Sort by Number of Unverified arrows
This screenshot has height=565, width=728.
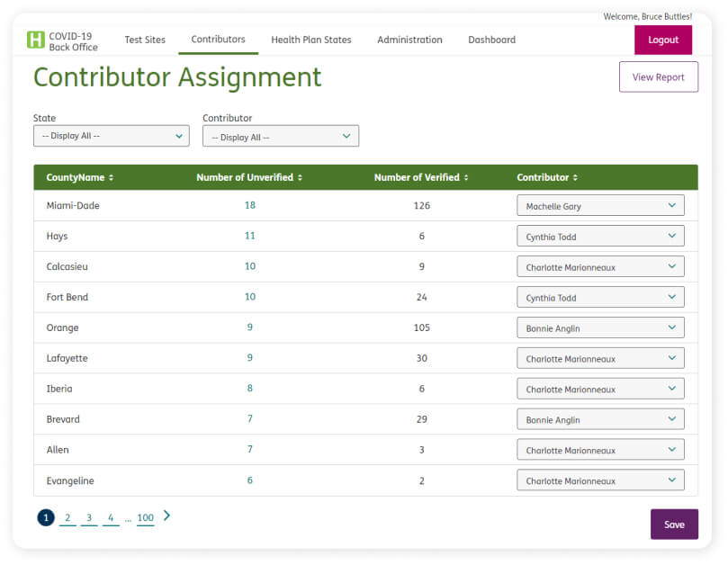pyautogui.click(x=300, y=178)
